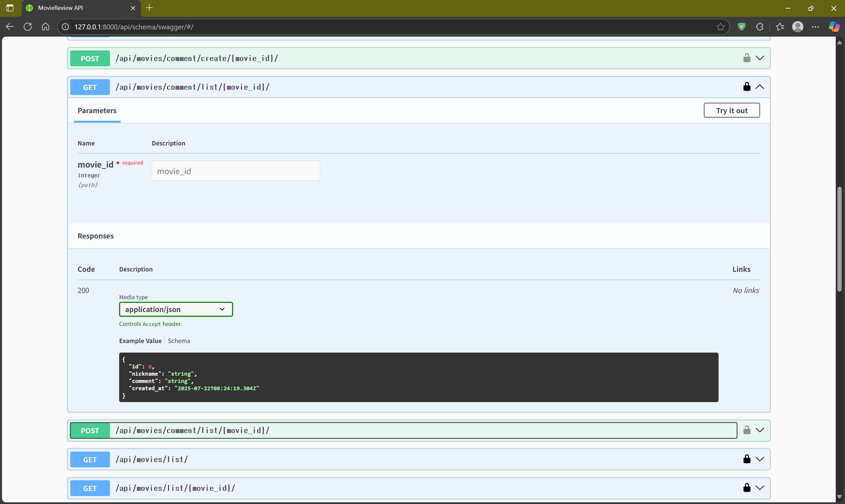
Task: Refresh the browser page
Action: [x=28, y=27]
